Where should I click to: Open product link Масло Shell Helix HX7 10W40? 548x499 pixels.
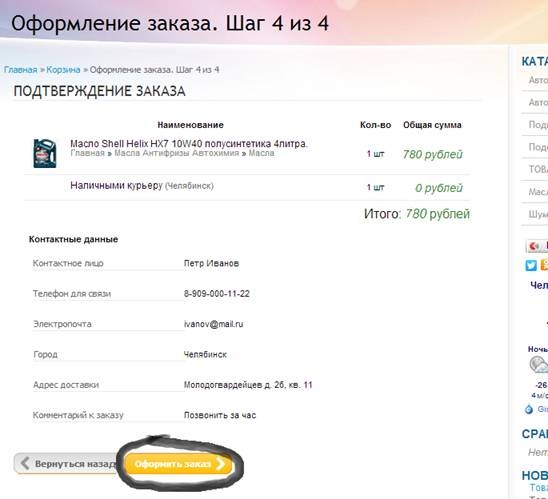point(189,144)
